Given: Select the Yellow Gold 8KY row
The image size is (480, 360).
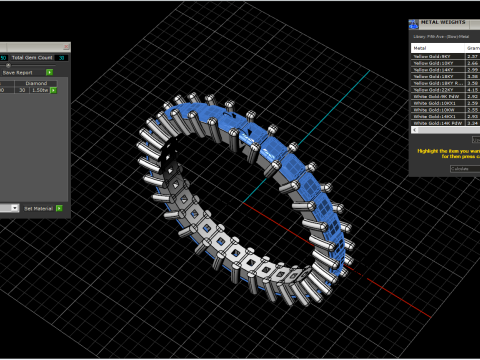Looking at the screenshot, I should pos(445,57).
